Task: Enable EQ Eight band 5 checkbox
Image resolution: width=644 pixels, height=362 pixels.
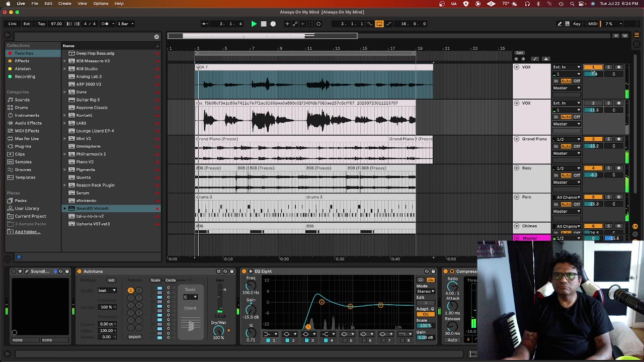Action: pos(346,340)
